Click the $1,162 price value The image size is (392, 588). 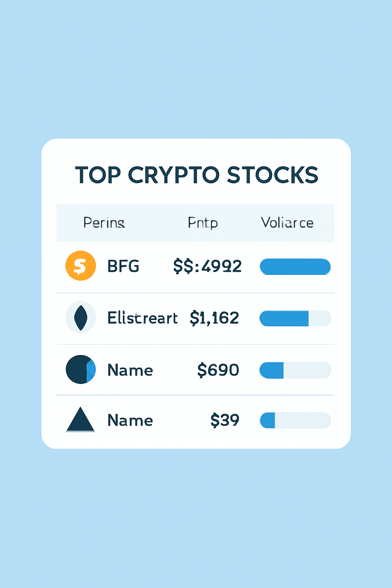214,318
